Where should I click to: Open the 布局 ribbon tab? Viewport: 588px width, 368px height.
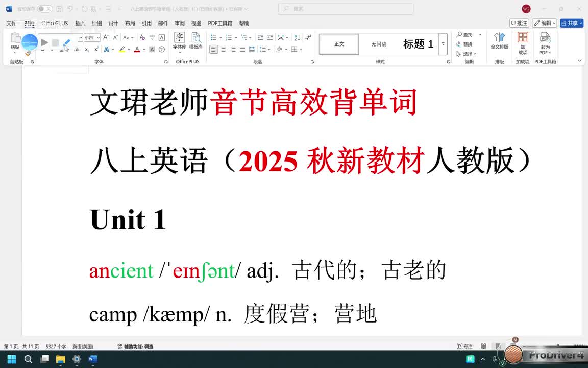click(x=130, y=24)
